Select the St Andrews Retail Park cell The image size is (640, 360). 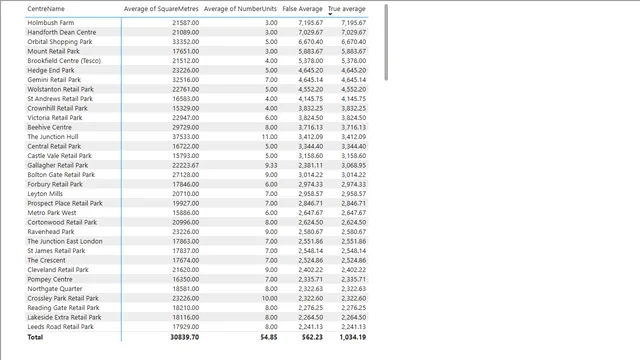coord(60,99)
